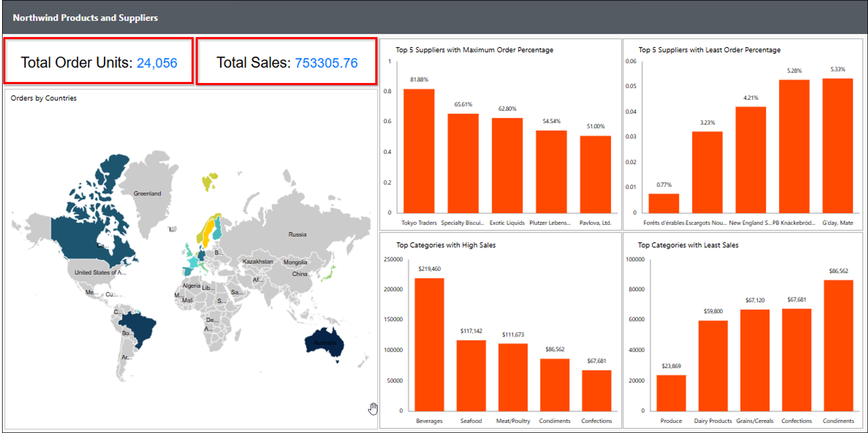Click the Seafood sales bar

point(471,376)
